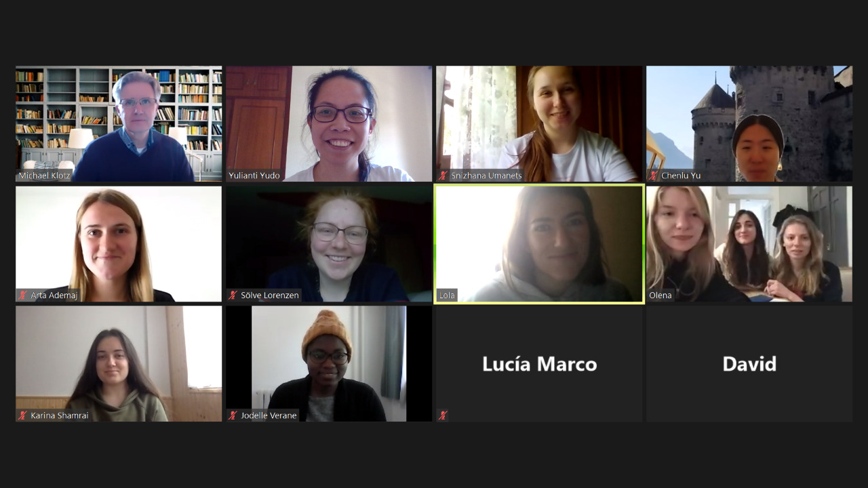Select Yulianti Yudo's video tile

(329, 123)
